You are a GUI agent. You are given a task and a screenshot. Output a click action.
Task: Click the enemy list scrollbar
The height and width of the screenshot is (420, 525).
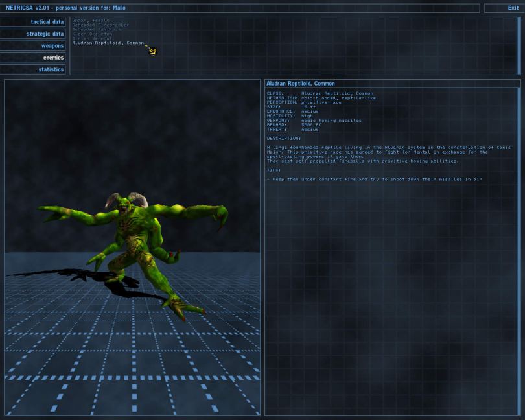pyautogui.click(x=518, y=45)
